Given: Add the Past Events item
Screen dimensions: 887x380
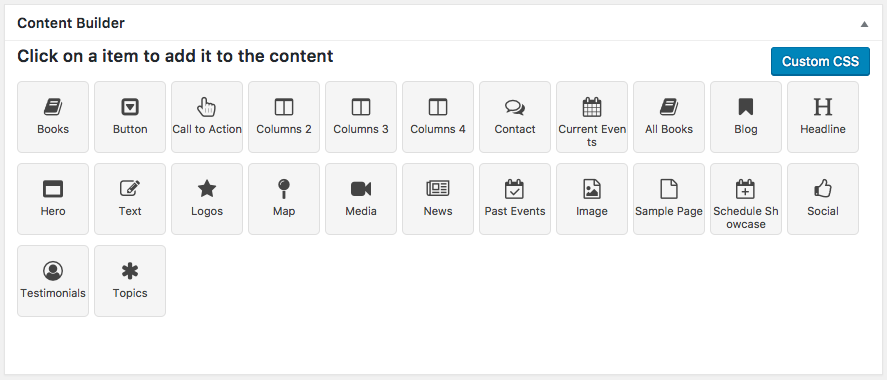Looking at the screenshot, I should point(515,199).
